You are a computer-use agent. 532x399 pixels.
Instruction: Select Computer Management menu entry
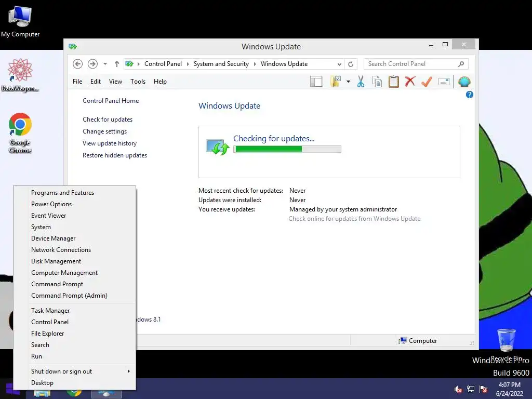point(64,273)
